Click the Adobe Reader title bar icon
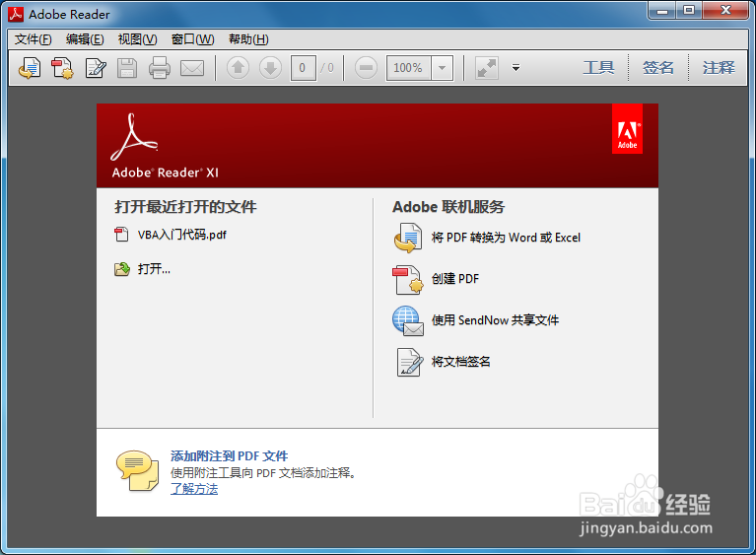756x555 pixels. click(x=16, y=15)
